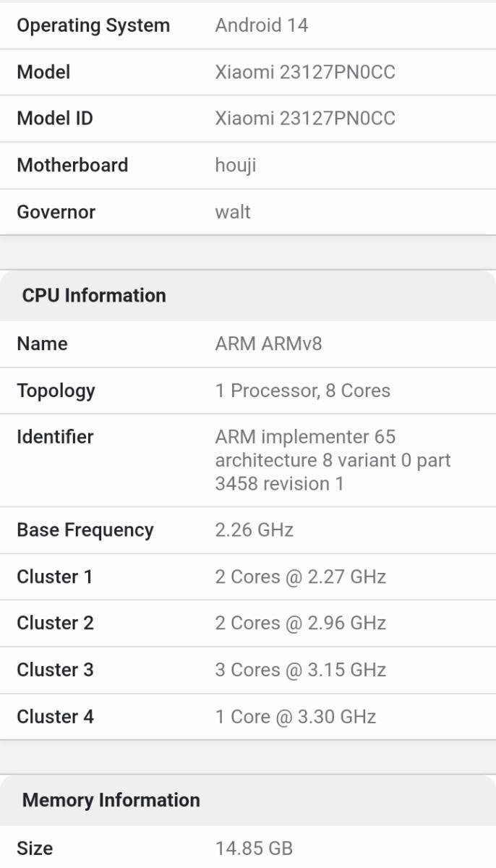Select the ARM implementer 65 identifier text
Image resolution: width=496 pixels, height=868 pixels.
point(333,460)
